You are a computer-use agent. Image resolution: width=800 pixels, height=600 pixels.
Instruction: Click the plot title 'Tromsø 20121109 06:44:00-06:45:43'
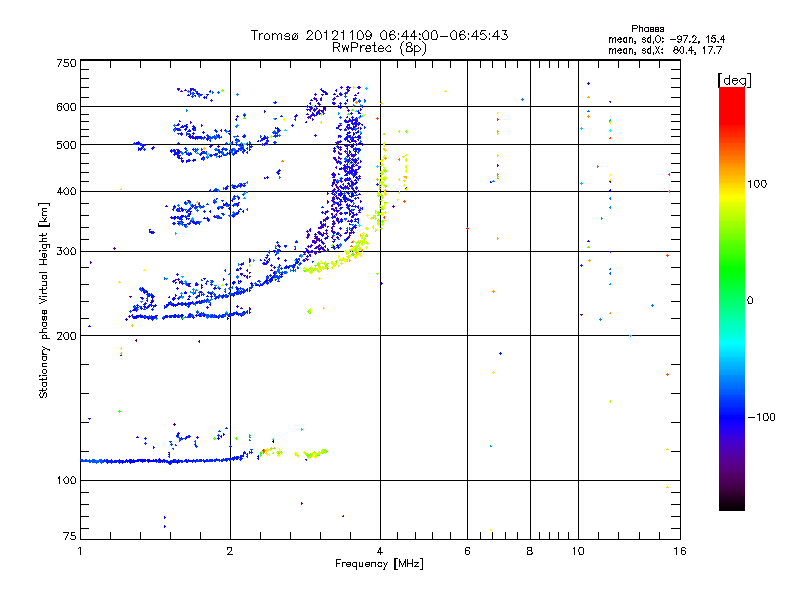point(379,35)
